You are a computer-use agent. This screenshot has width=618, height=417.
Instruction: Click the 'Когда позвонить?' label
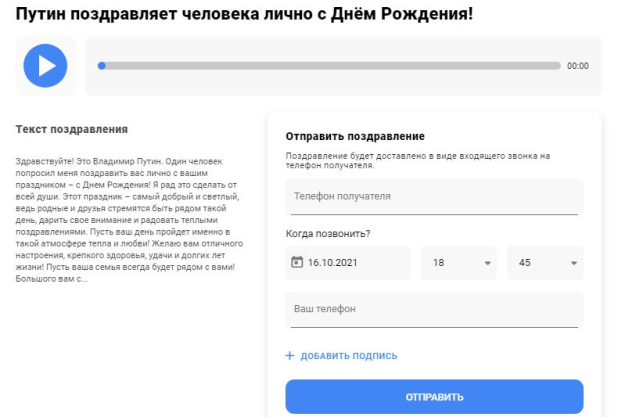point(328,234)
